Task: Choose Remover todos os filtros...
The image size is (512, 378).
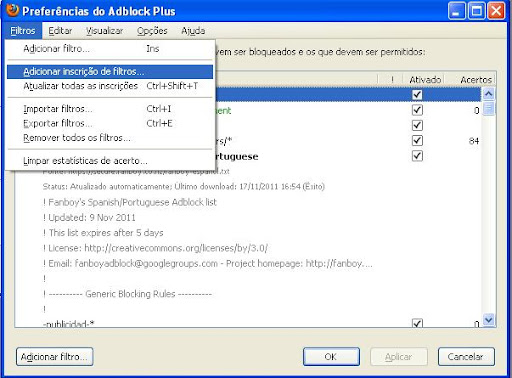Action: click(x=110, y=138)
